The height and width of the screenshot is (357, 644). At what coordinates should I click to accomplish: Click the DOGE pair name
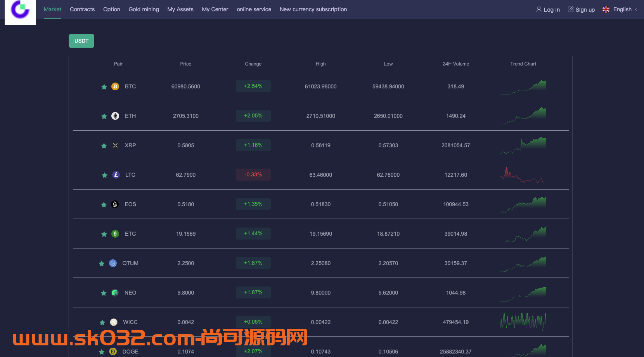click(x=130, y=352)
